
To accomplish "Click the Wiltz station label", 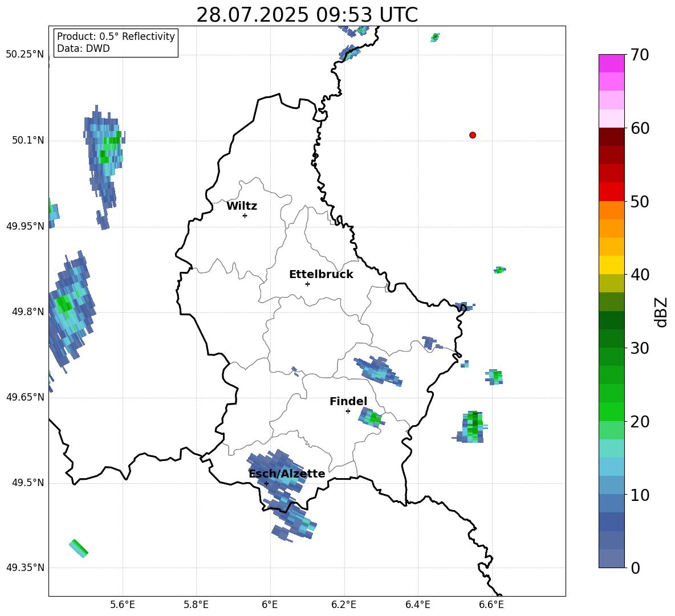I will tap(242, 206).
